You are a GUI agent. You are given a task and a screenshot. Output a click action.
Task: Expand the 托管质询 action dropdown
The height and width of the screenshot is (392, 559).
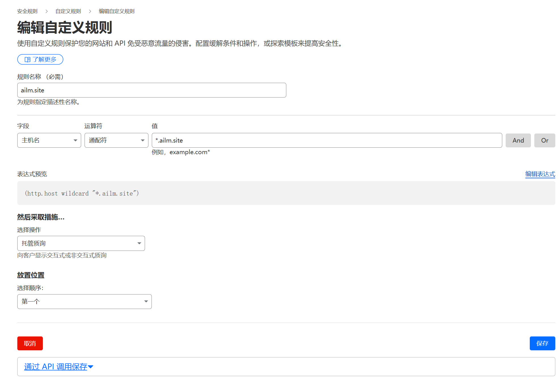pyautogui.click(x=81, y=243)
